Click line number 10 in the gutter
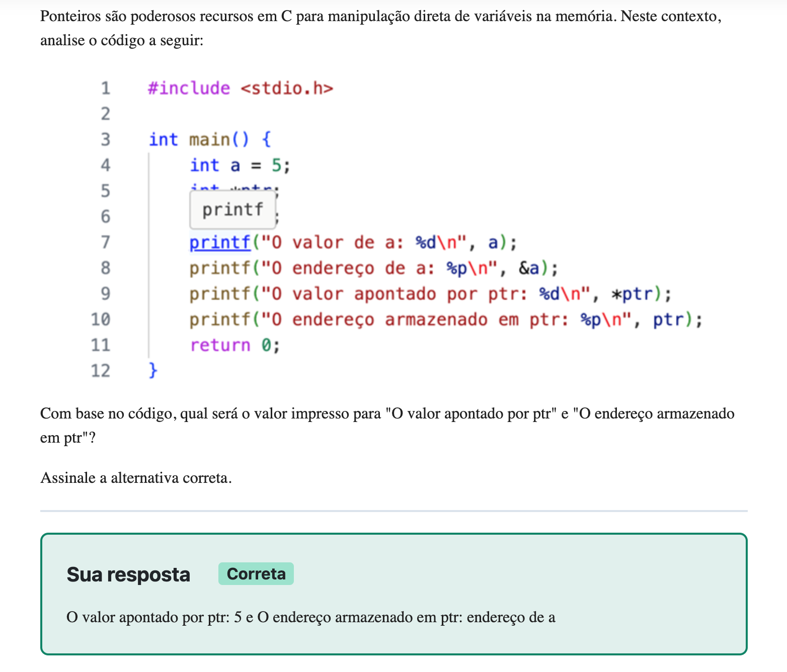The width and height of the screenshot is (787, 672). [x=101, y=319]
